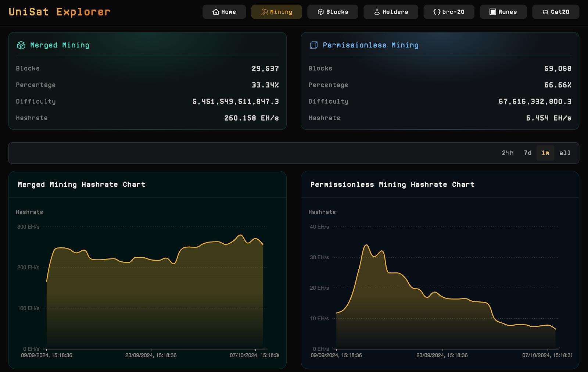Click the UniSat Explorer logo
The width and height of the screenshot is (588, 372).
[x=60, y=12]
